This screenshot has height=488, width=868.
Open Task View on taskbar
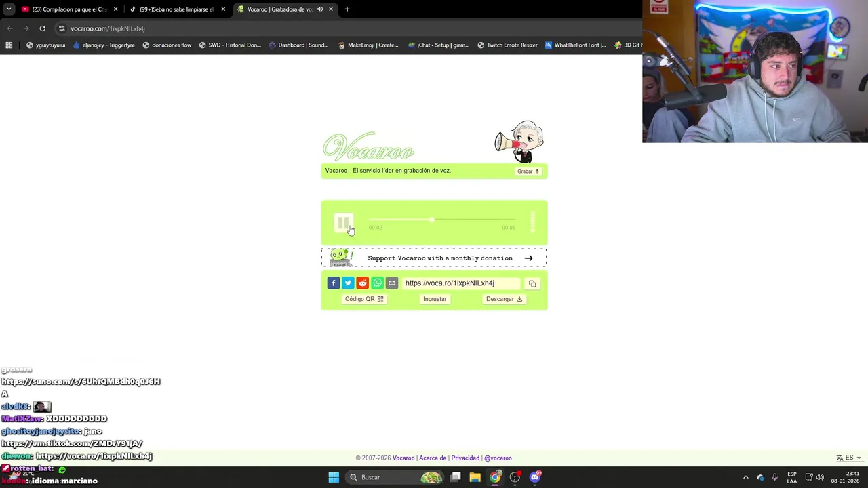pyautogui.click(x=456, y=477)
